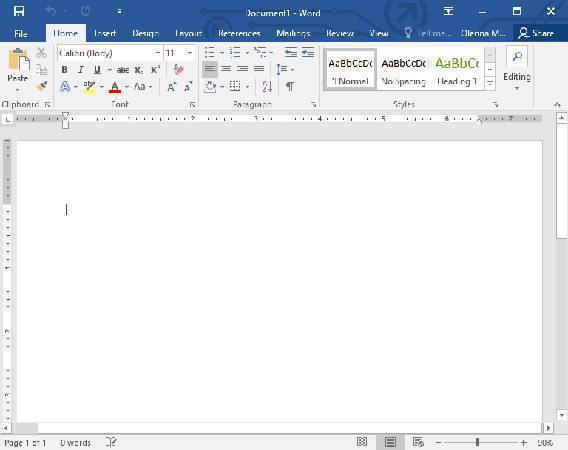The height and width of the screenshot is (450, 568).
Task: Expand the Calibri font name dropdown
Action: click(x=157, y=53)
